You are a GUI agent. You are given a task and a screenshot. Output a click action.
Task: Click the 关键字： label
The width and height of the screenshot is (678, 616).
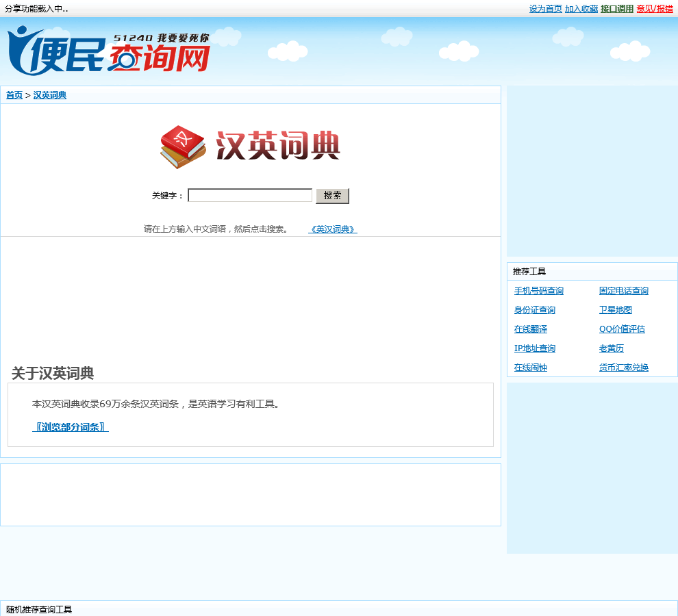coord(167,196)
